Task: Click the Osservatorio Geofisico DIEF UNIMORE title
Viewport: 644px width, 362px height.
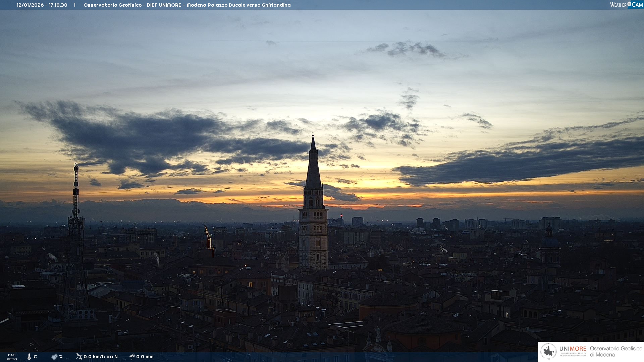Action: point(187,5)
